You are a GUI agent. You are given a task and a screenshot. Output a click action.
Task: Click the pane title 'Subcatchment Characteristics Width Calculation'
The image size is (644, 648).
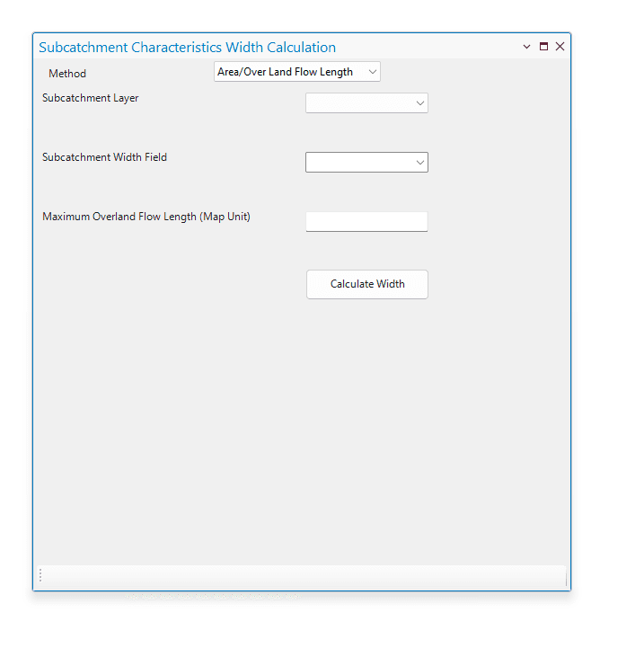187,48
